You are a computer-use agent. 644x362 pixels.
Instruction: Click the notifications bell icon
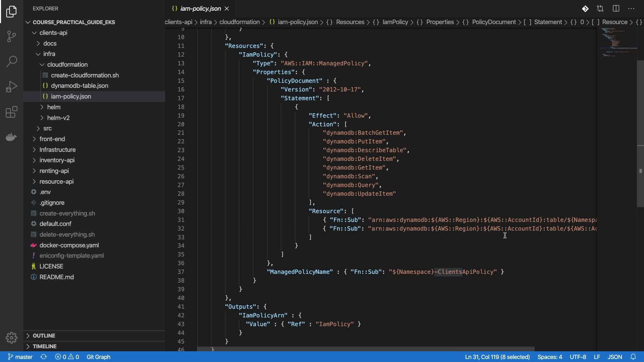[633, 357]
